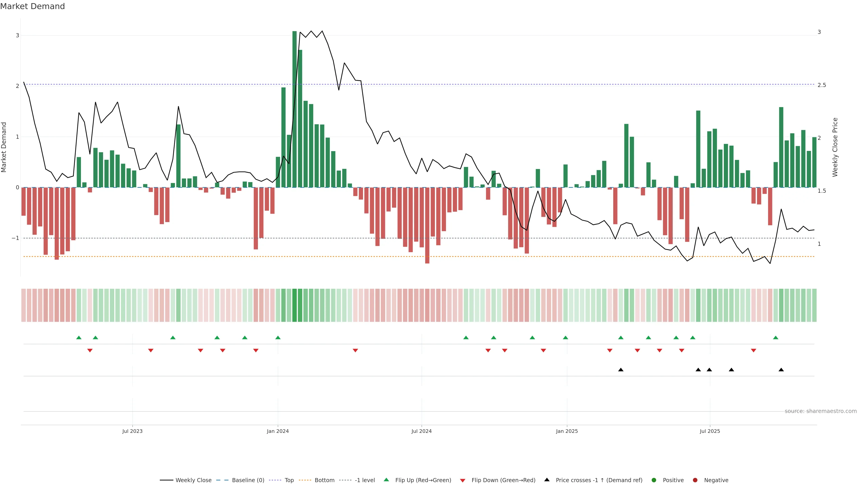Click the source sharemaestro.com text
Image resolution: width=868 pixels, height=488 pixels.
point(821,411)
